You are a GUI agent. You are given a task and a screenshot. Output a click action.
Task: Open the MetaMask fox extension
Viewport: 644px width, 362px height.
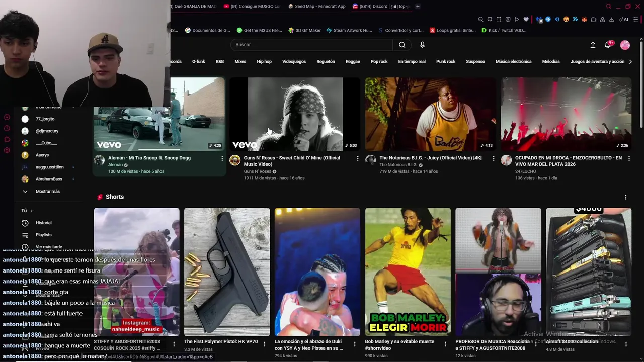pos(584,19)
